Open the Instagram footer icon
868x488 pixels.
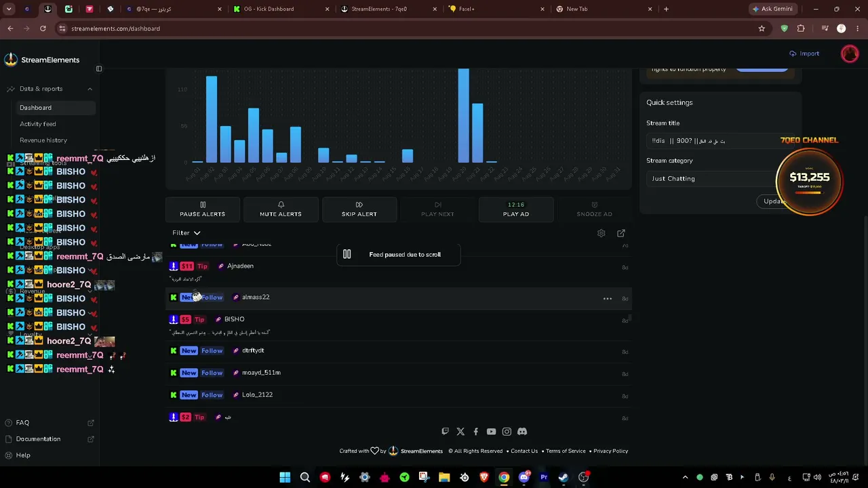[x=507, y=432]
